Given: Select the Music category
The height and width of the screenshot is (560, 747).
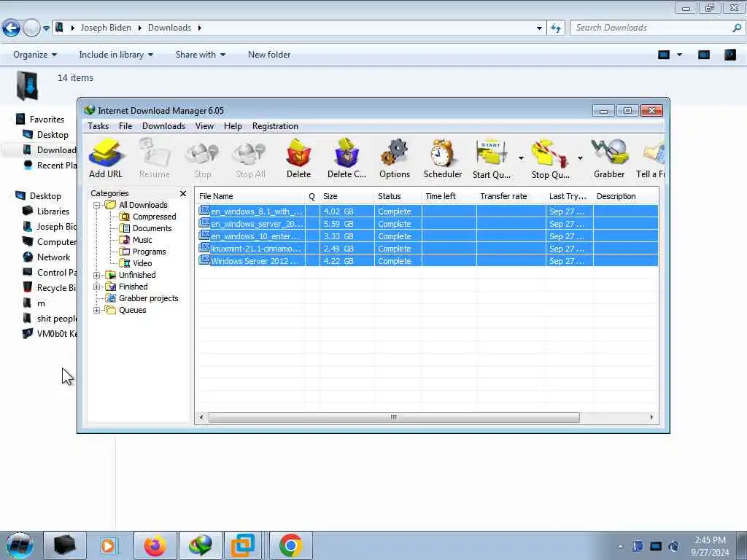Looking at the screenshot, I should click(142, 240).
